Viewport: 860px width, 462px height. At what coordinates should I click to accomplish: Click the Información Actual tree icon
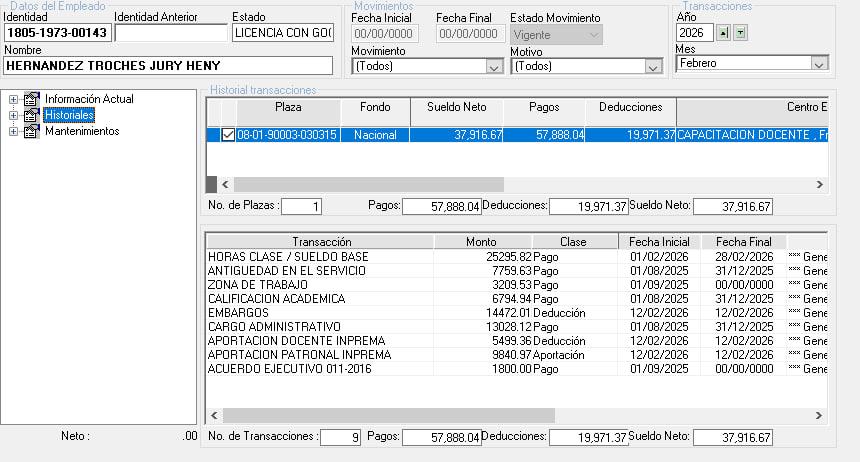click(31, 99)
